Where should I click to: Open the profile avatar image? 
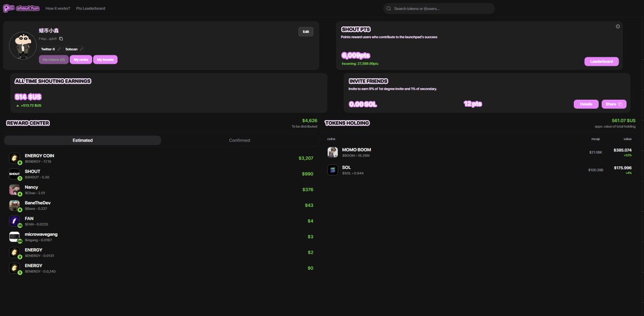[22, 45]
